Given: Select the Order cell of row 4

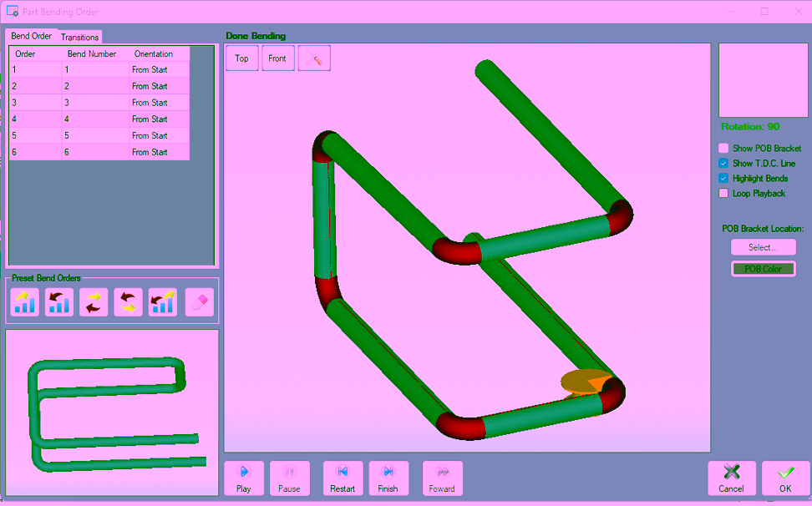Looking at the screenshot, I should click(36, 119).
